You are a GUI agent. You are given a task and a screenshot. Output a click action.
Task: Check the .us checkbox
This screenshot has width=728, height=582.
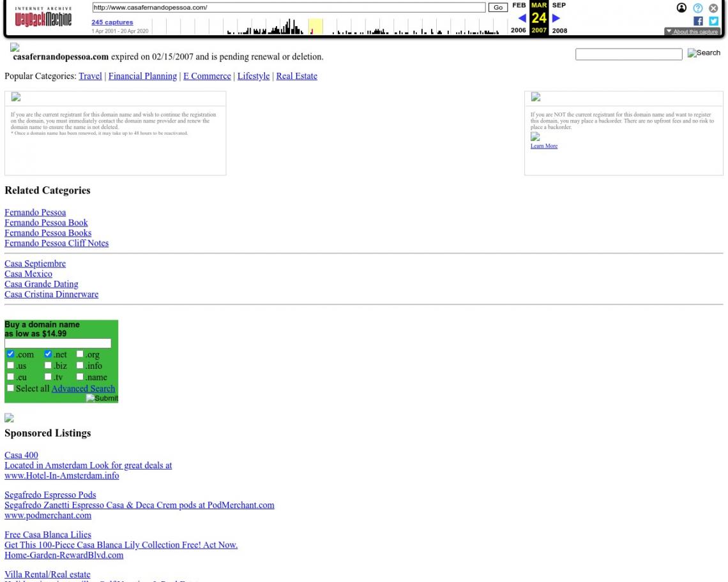click(x=10, y=365)
